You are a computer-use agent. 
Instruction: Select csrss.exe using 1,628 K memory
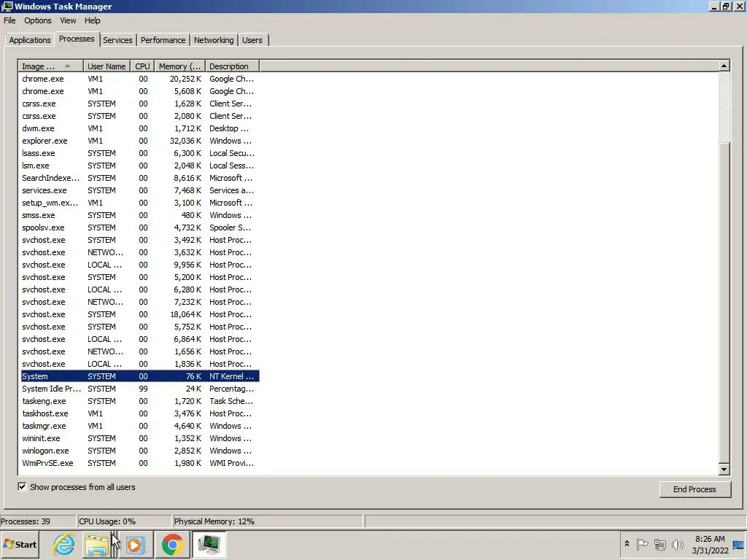(140, 104)
